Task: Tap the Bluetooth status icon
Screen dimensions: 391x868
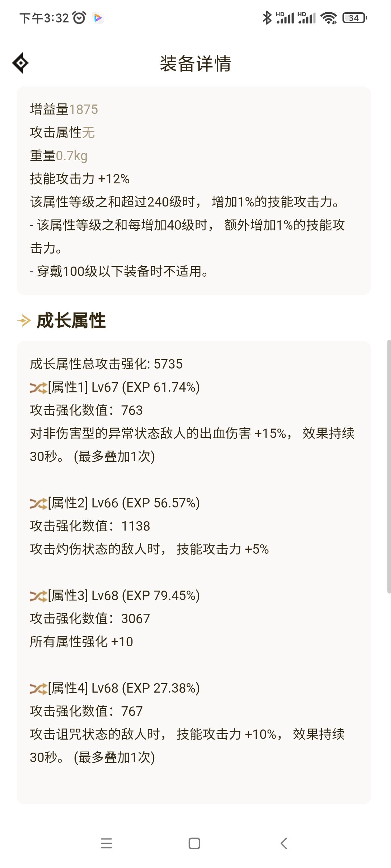Action: pyautogui.click(x=267, y=18)
